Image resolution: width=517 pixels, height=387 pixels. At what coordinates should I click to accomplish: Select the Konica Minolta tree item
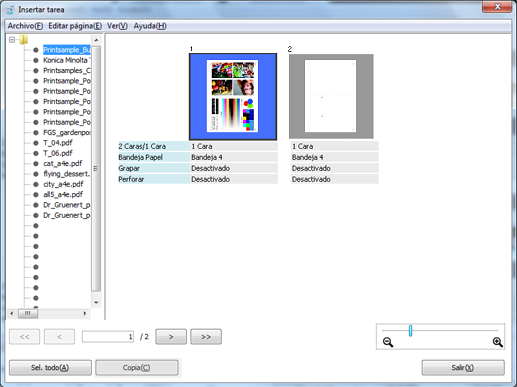click(67, 60)
